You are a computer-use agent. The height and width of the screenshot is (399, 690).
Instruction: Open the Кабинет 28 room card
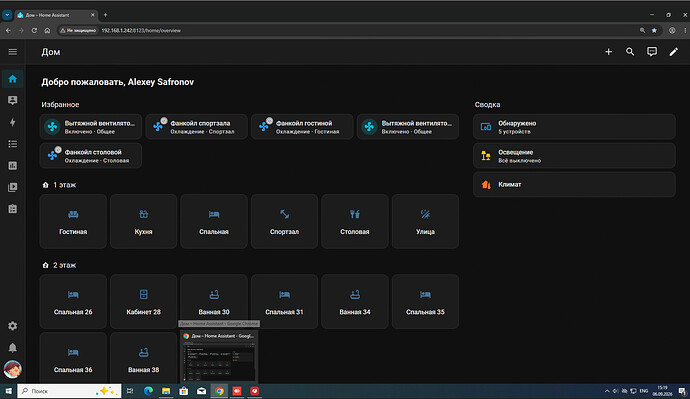(143, 301)
